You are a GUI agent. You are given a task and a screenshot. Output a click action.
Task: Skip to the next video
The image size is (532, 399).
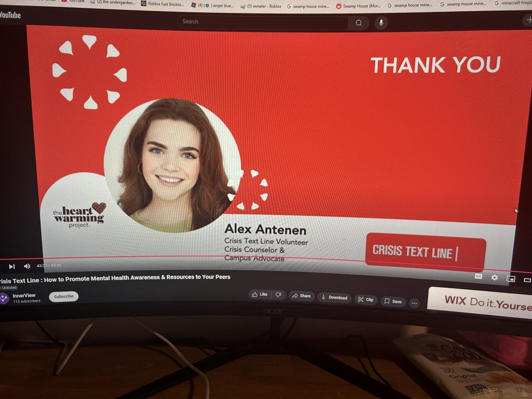click(x=12, y=266)
